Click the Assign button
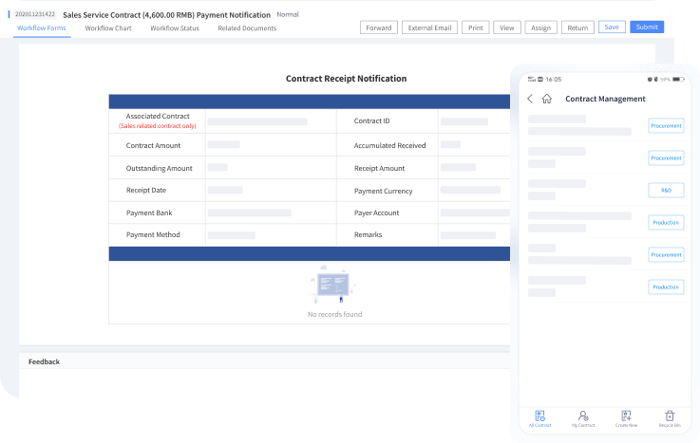This screenshot has width=700, height=443. pos(542,28)
